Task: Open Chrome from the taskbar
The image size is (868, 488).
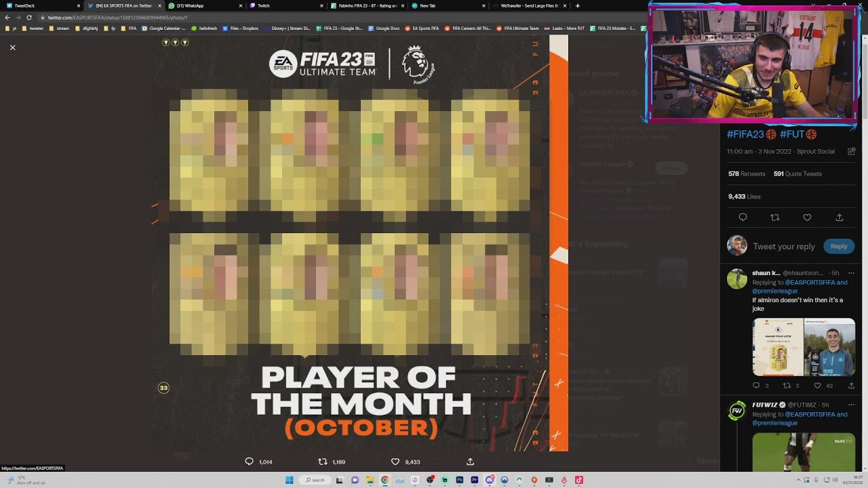Action: pos(384,480)
